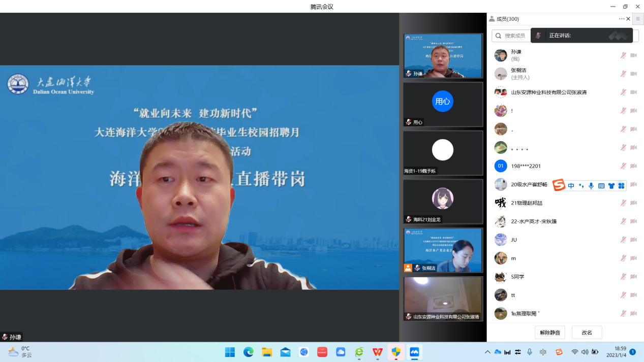Open WPS Office from the taskbar
644x362 pixels.
(377, 352)
